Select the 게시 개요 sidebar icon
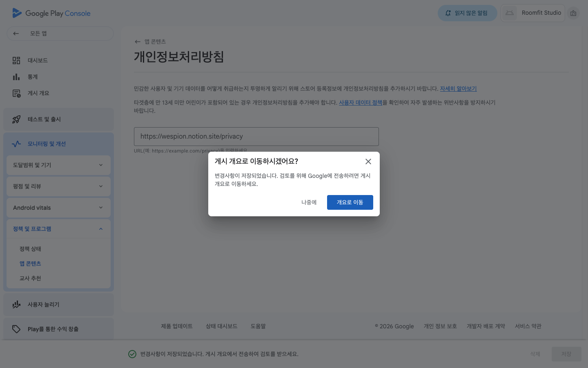 pyautogui.click(x=16, y=93)
